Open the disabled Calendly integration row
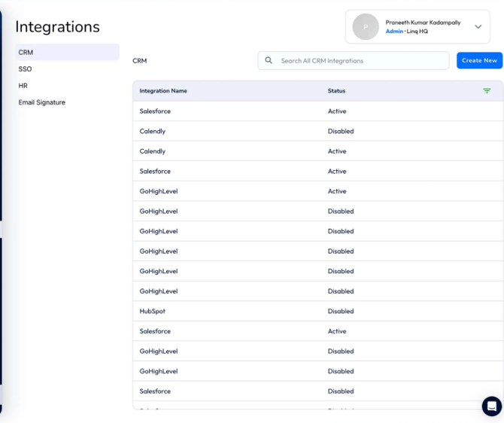504x423 pixels. point(153,132)
